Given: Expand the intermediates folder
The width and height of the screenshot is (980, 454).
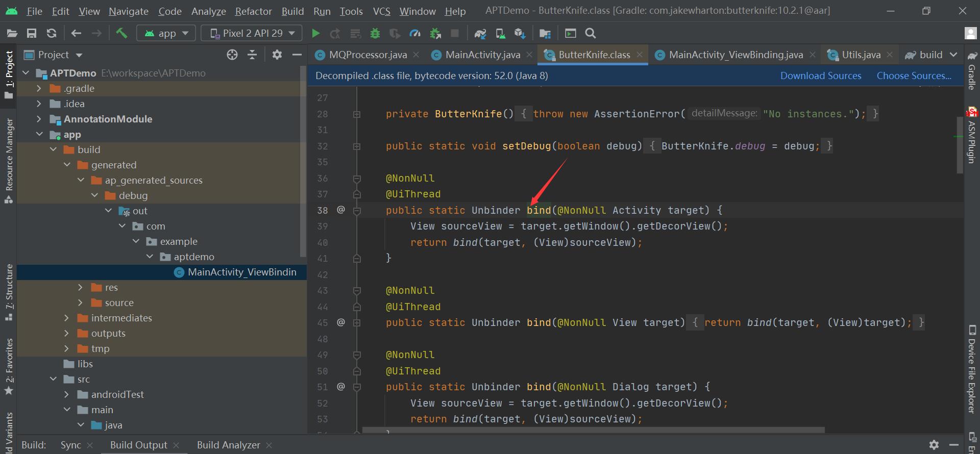Looking at the screenshot, I should point(66,318).
